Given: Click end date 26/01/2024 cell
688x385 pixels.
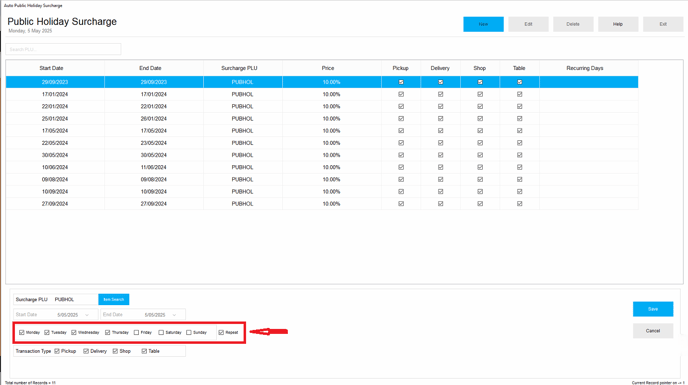Looking at the screenshot, I should pos(154,119).
